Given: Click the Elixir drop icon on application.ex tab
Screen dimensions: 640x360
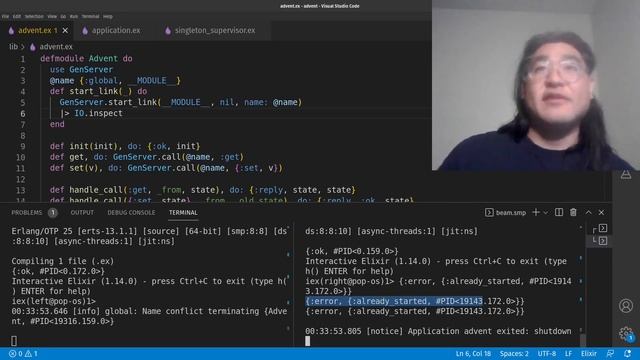Looking at the screenshot, I should (x=85, y=31).
